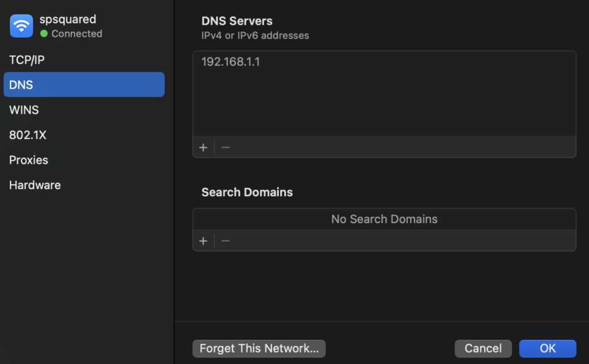Click the Wi-Fi icon beside spsquared

[21, 26]
